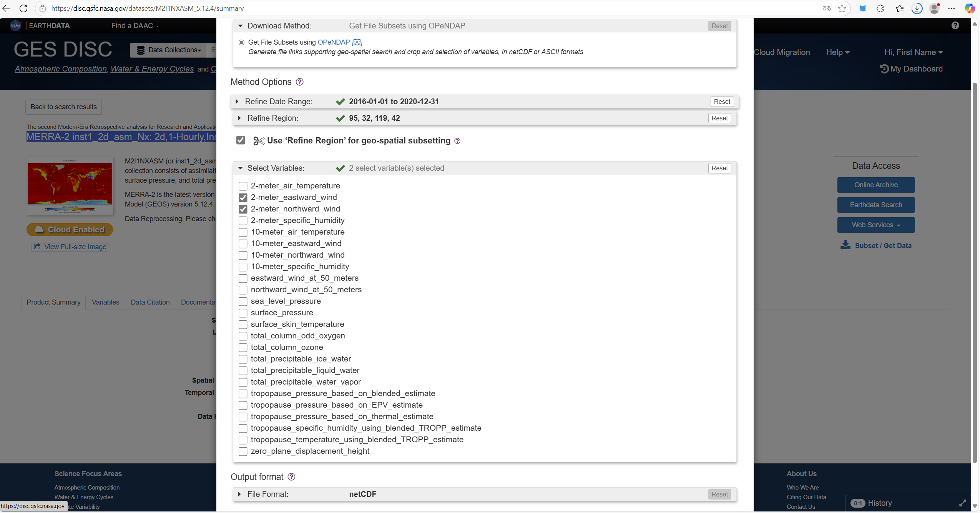The height and width of the screenshot is (513, 980).
Task: Click the NASA logo icon
Action: click(x=15, y=25)
